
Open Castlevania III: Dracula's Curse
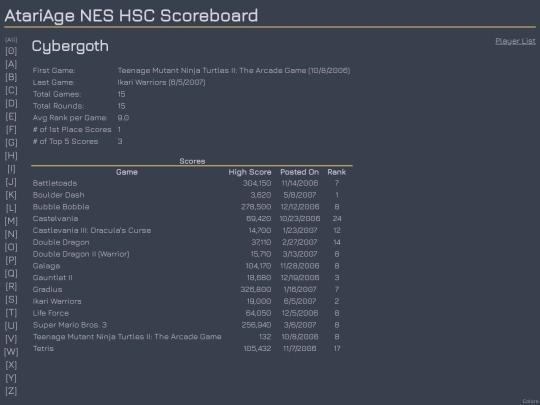click(x=92, y=230)
